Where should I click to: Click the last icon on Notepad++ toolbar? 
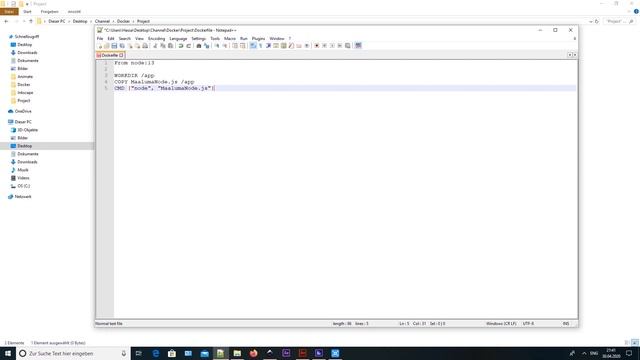tap(358, 46)
